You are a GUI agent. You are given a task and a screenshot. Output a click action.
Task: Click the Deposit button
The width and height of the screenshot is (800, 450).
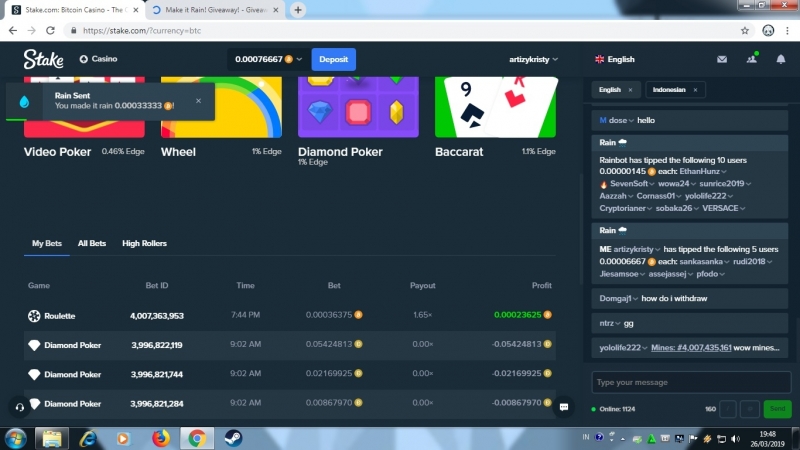point(334,59)
